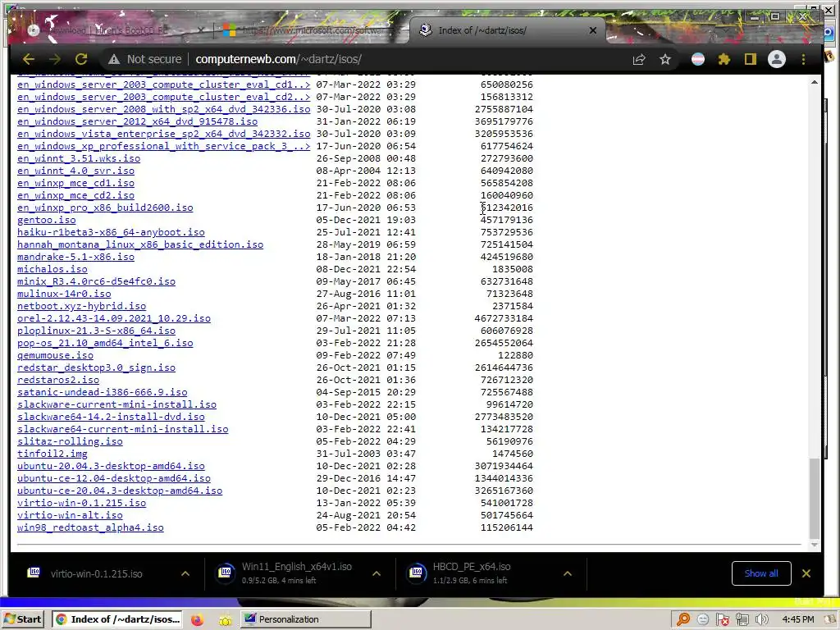Screen dimensions: 840x630
Task: Expand options for Win11_English_x64v1.iso download
Action: click(x=377, y=573)
